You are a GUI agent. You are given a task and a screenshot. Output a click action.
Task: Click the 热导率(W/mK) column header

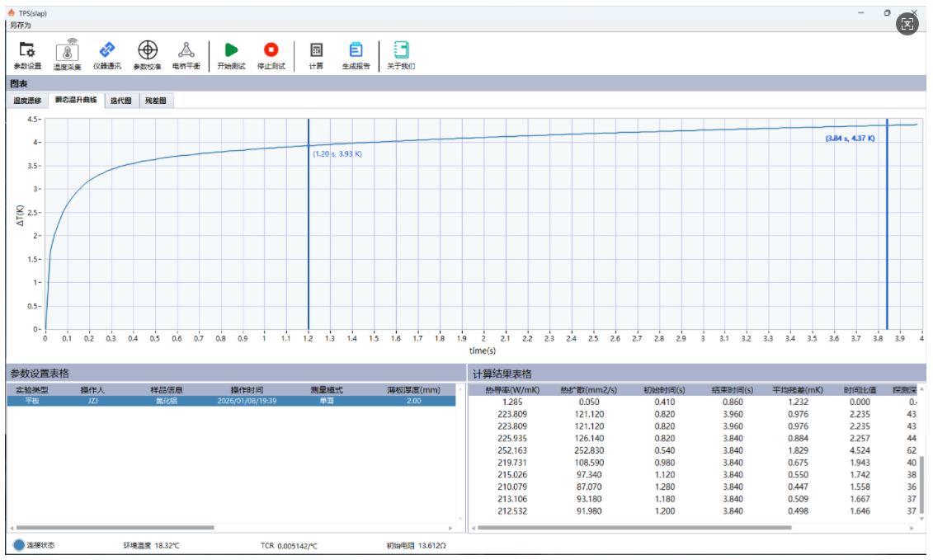tap(511, 389)
